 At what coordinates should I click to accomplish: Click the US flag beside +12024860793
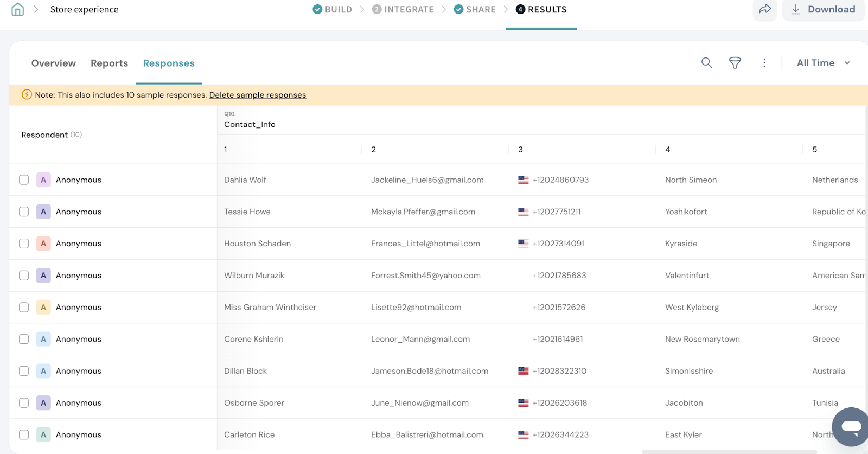click(523, 180)
